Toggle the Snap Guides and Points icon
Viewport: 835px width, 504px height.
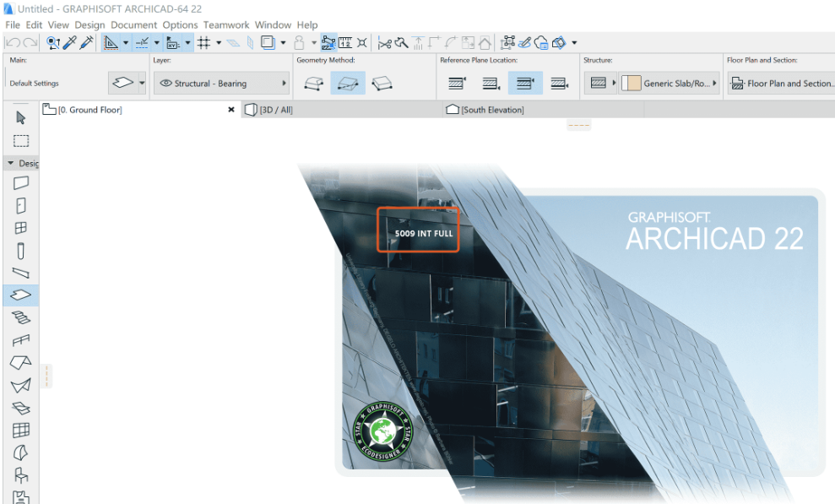click(x=142, y=42)
